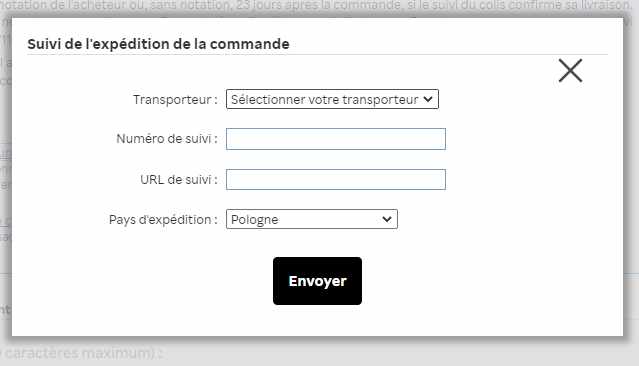Close the shipment tracking dialog with the X
The height and width of the screenshot is (366, 639).
pos(570,71)
